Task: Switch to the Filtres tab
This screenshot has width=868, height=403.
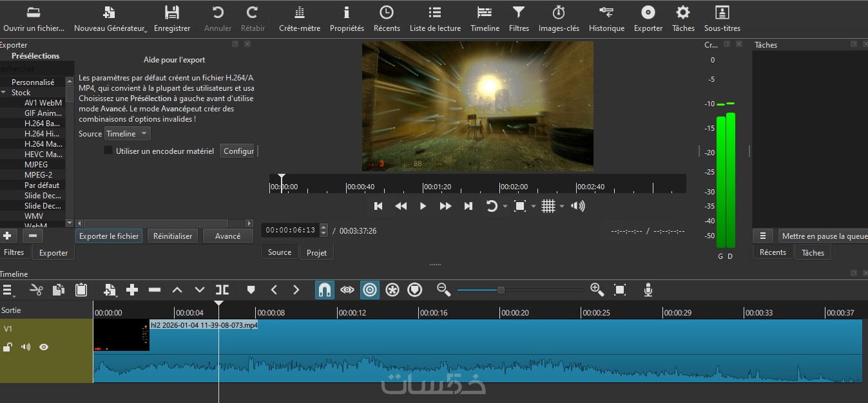Action: (14, 252)
